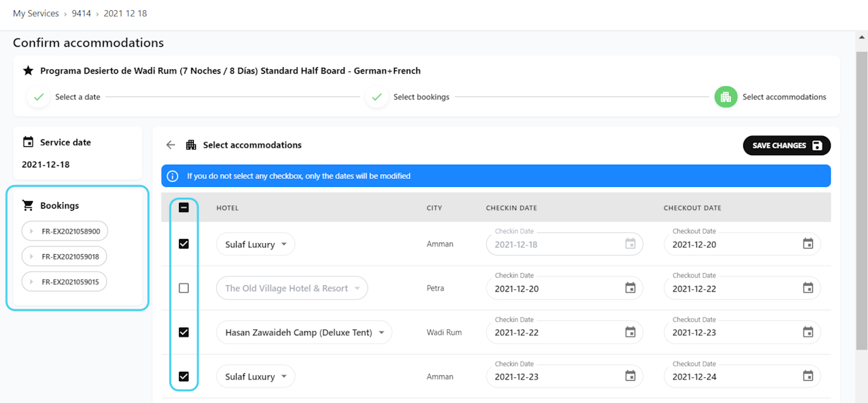
Task: Expand booking FR-EX2021058900
Action: coord(65,231)
